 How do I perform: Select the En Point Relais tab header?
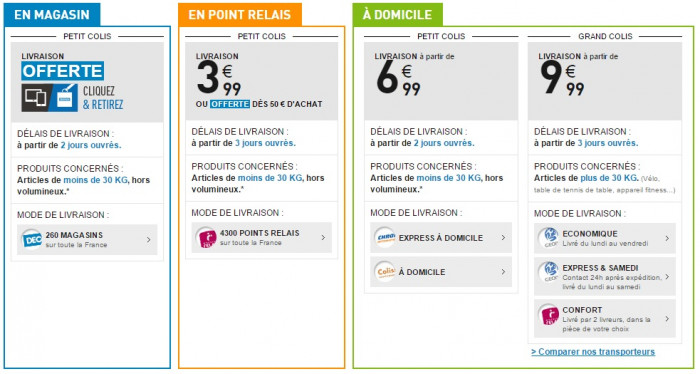(x=240, y=15)
